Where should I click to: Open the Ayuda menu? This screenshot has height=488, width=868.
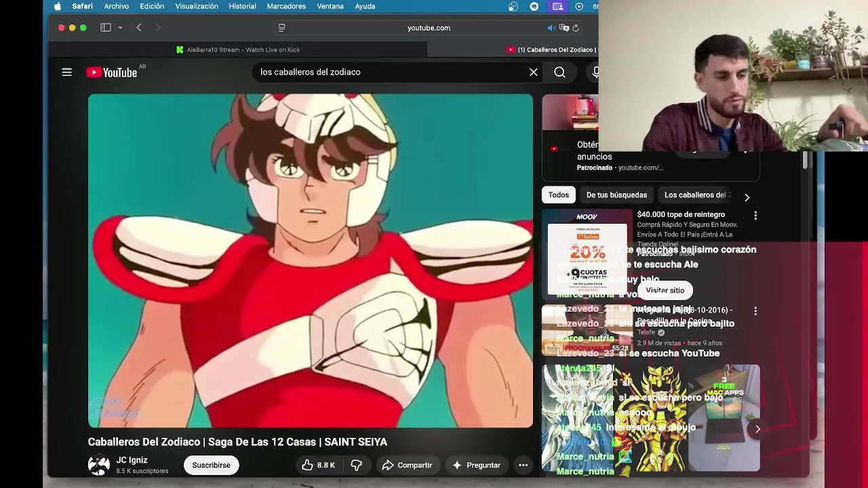[x=365, y=6]
